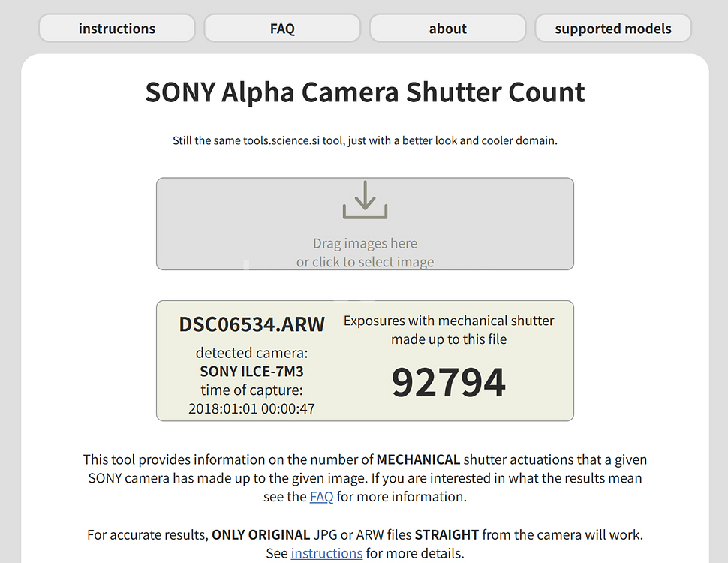This screenshot has height=563, width=728.
Task: Follow the instructions hyperlink near the bottom
Action: [326, 553]
